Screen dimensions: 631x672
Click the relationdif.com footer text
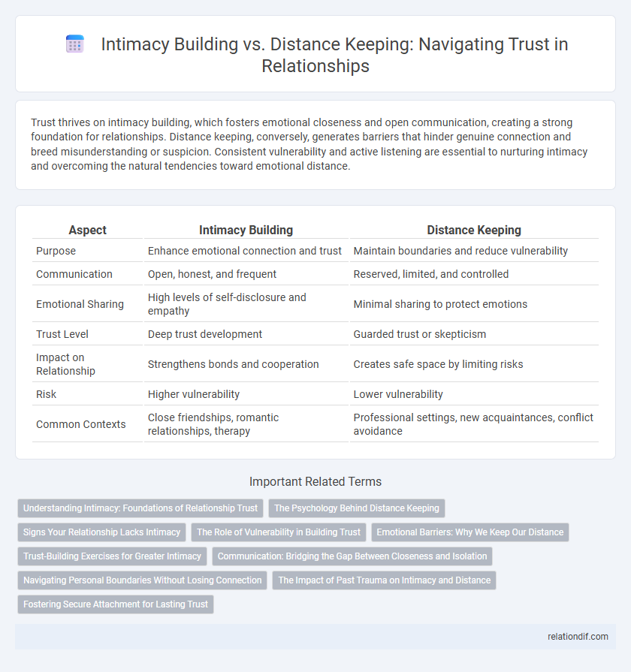click(578, 637)
